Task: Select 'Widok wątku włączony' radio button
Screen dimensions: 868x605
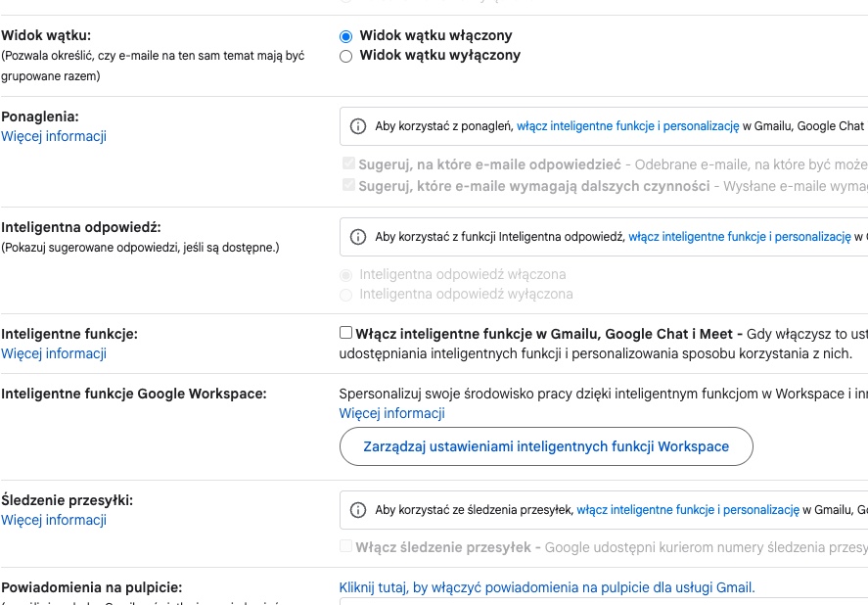Action: tap(345, 36)
